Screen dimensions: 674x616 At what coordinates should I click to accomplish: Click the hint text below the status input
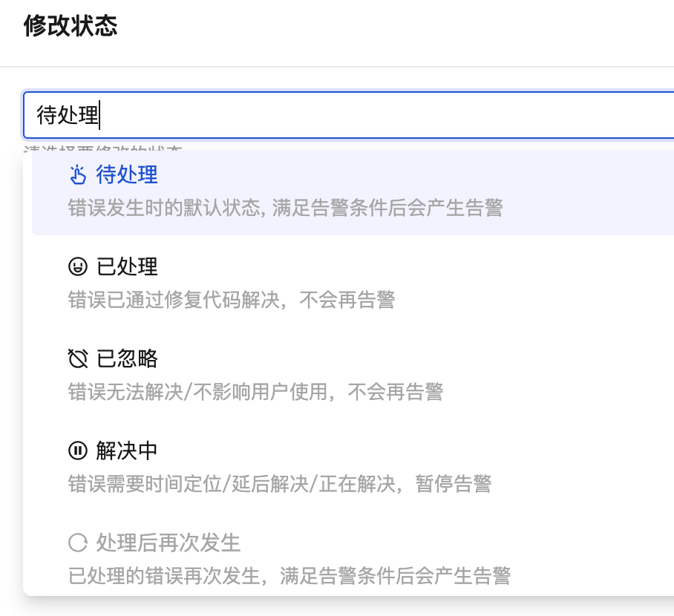[104, 145]
